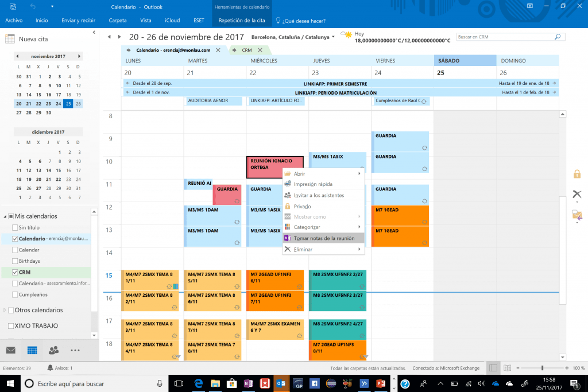
Task: Open Microsoft Edge from taskbar
Action: tap(198, 383)
